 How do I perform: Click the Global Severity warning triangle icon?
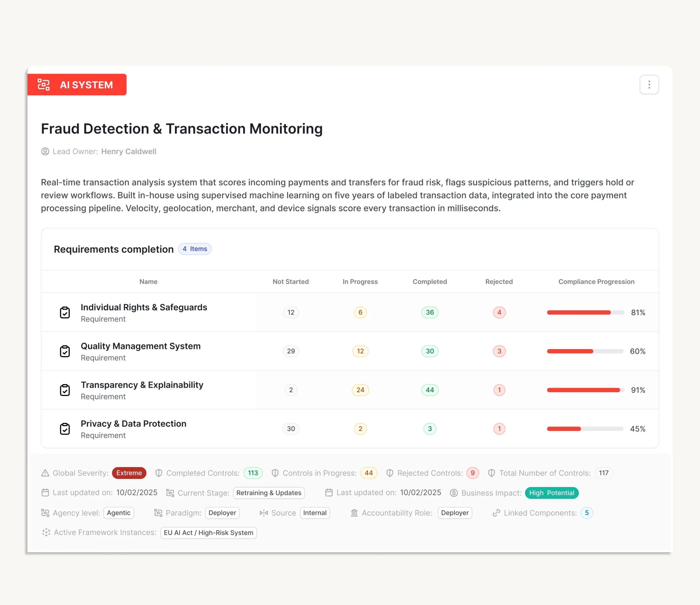coord(45,473)
